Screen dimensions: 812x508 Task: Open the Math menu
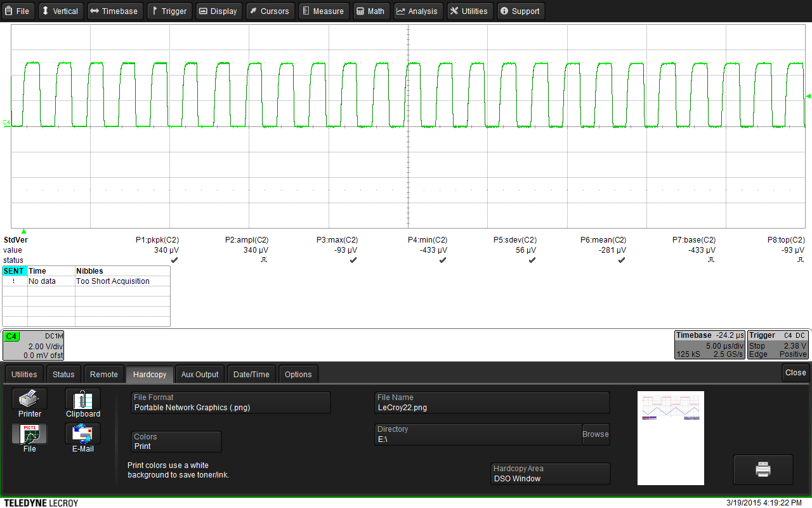[x=370, y=11]
